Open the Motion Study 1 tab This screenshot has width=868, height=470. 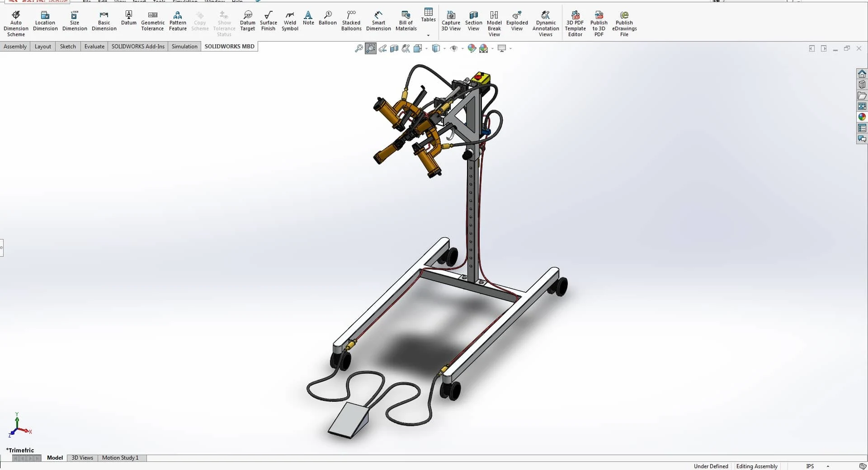tap(120, 458)
